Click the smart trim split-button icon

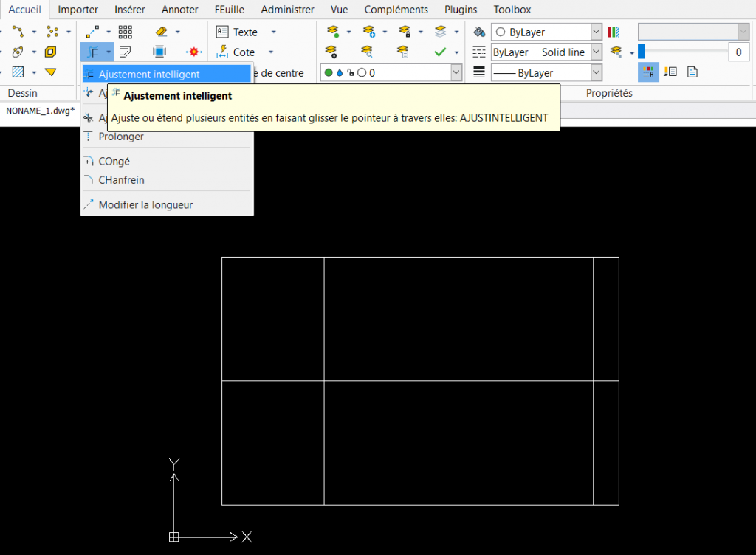(93, 52)
